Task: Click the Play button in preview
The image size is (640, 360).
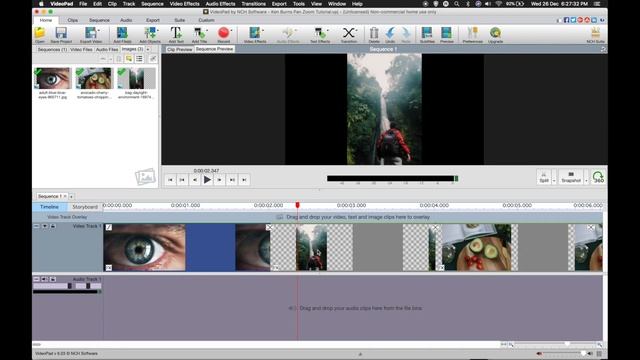Action: (x=207, y=180)
